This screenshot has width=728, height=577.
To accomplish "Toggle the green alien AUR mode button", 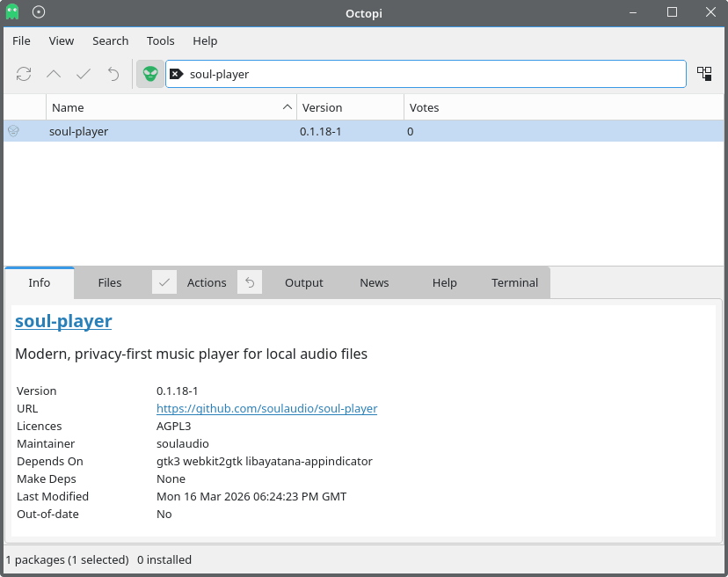I will point(150,74).
